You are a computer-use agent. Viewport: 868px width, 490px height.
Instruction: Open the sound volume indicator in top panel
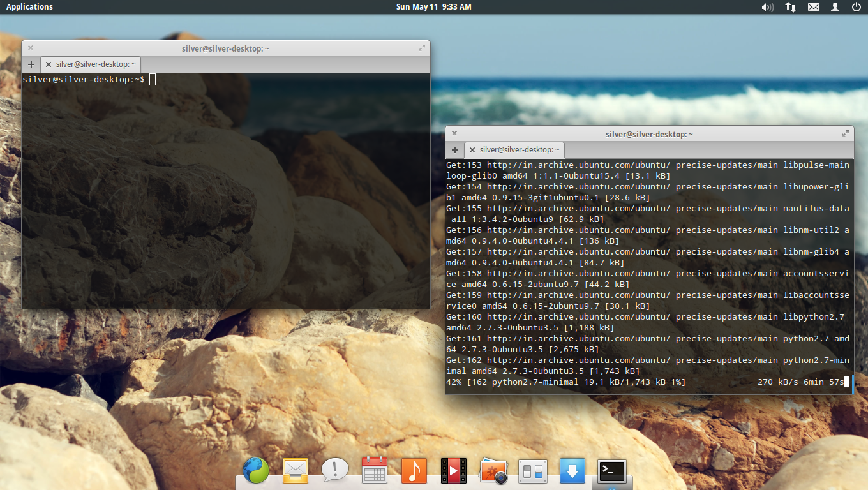[x=767, y=7]
